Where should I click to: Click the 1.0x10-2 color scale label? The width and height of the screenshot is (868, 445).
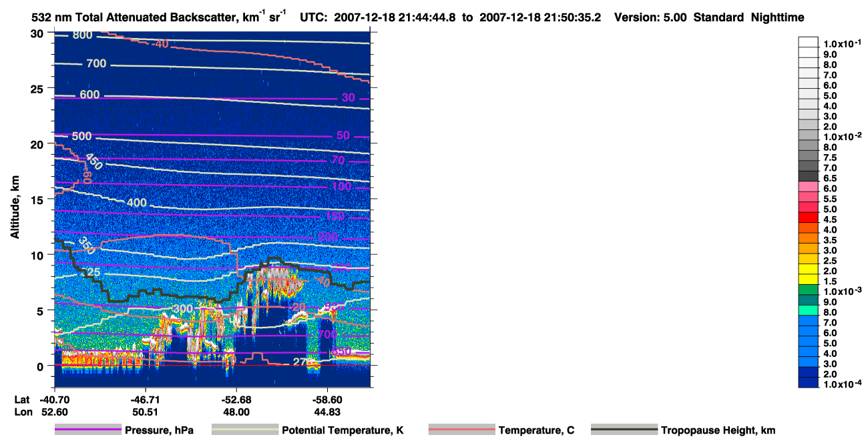tap(841, 136)
